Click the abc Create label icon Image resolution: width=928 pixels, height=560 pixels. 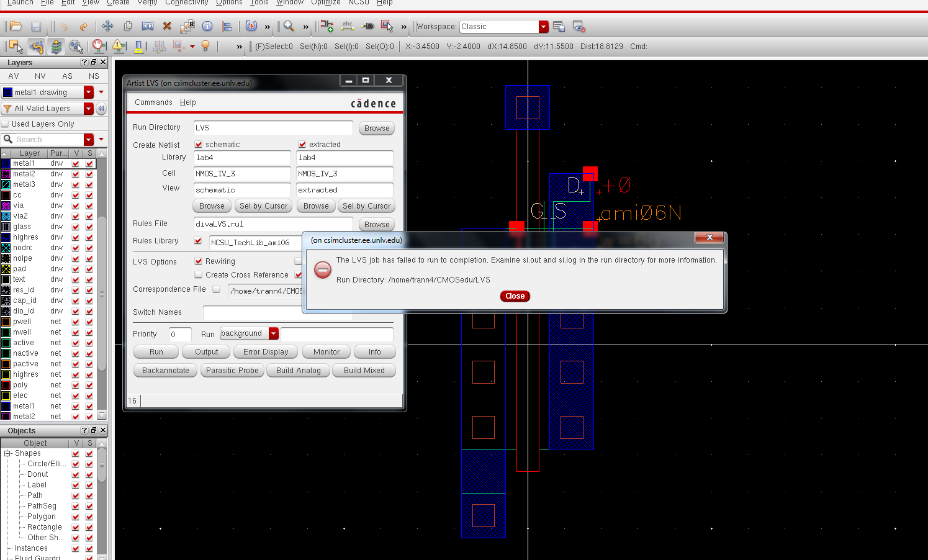click(348, 26)
